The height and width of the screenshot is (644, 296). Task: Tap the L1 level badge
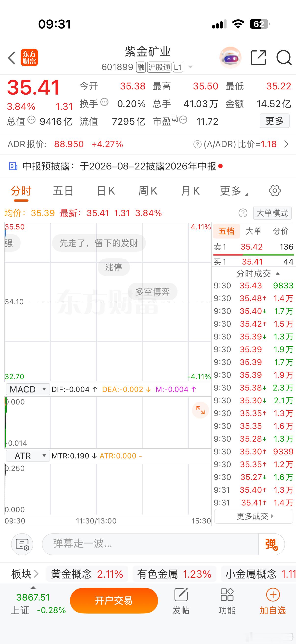pos(178,67)
